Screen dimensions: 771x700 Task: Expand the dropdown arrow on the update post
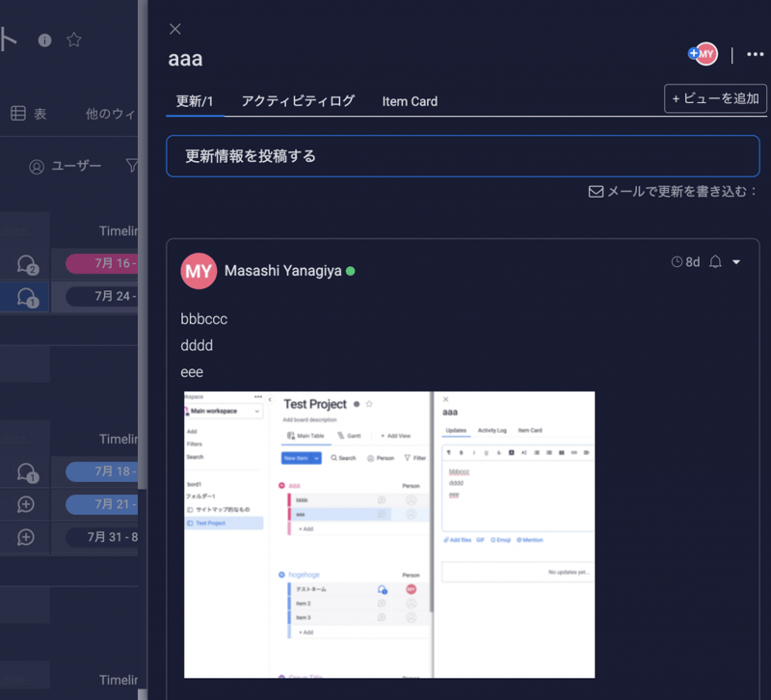[x=737, y=262]
